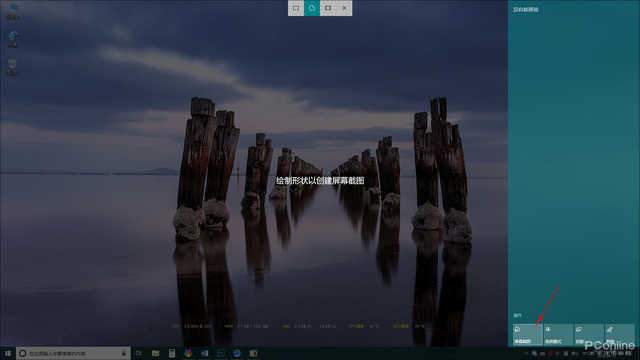640x360 pixels.
Task: Click the Cortana circle in the search box
Action: 23,353
